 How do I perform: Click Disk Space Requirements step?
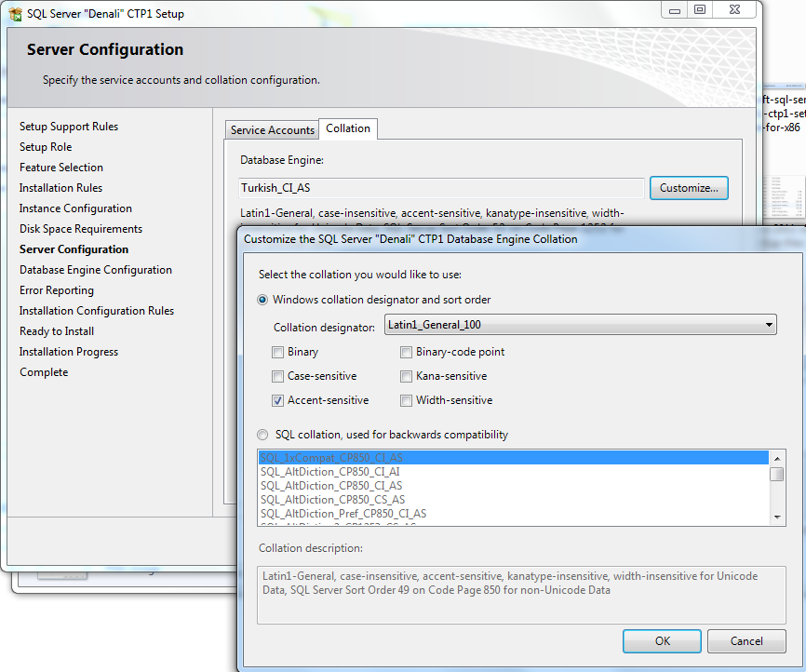81,229
